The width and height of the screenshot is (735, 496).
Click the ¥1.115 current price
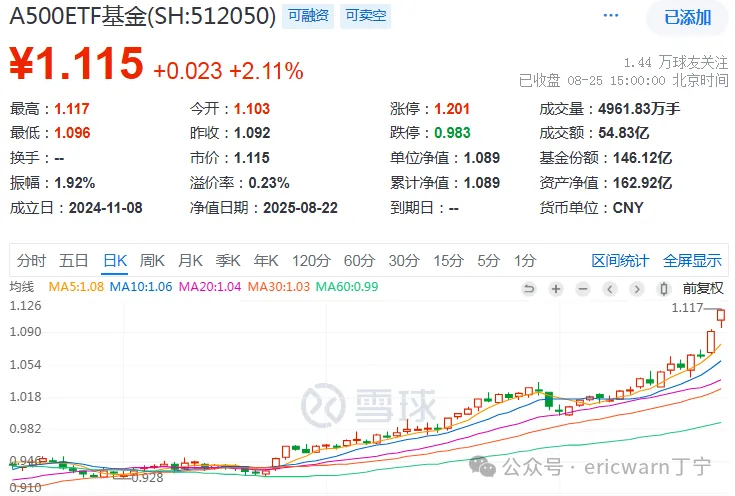tap(76, 63)
